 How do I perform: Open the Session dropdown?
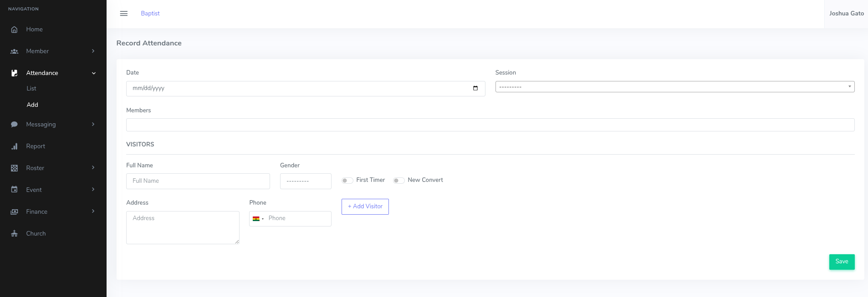pos(674,86)
